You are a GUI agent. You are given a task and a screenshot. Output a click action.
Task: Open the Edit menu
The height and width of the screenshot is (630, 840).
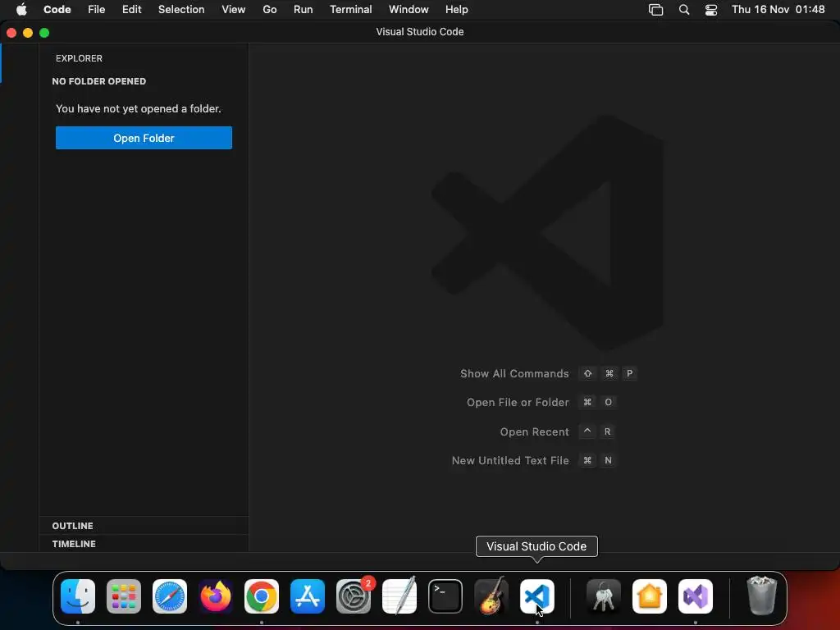tap(132, 10)
